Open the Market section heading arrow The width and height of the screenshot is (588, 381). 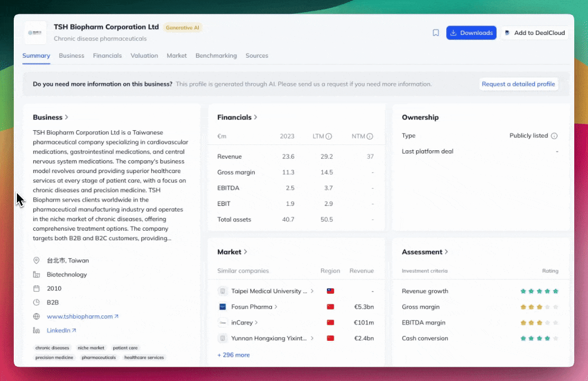(x=245, y=252)
